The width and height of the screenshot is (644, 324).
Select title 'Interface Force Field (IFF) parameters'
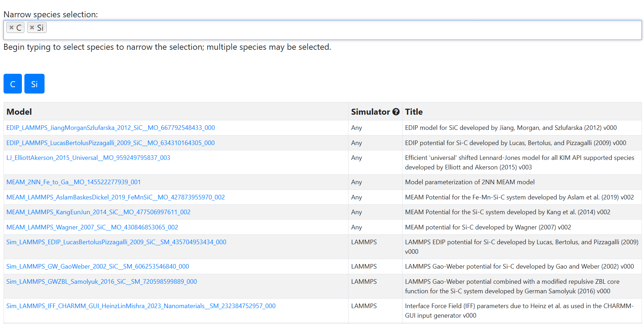click(519, 311)
